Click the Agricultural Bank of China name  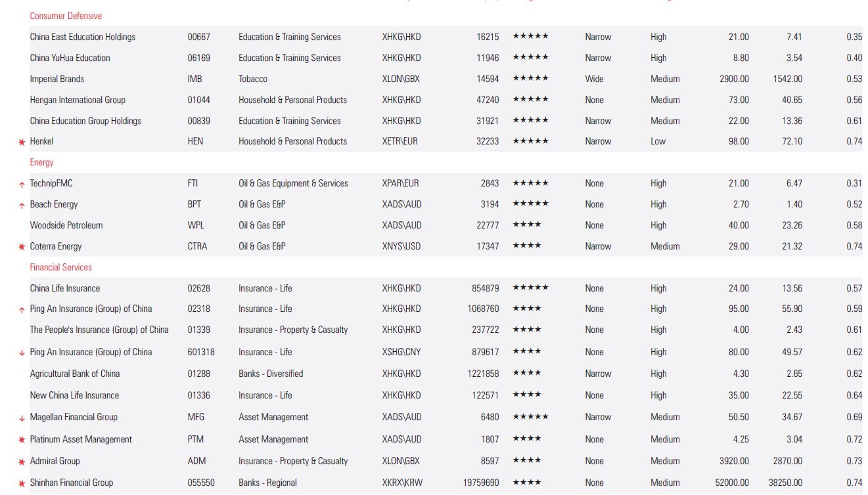point(75,374)
